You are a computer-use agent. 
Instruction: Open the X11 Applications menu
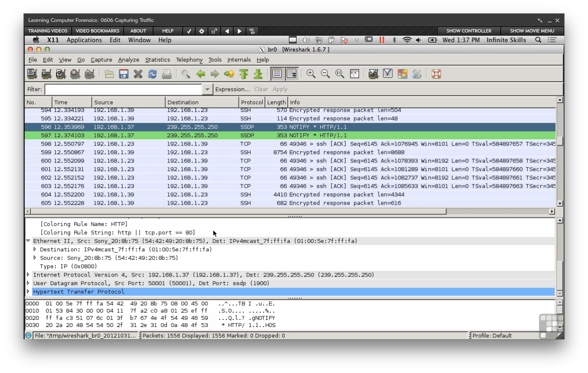[84, 40]
